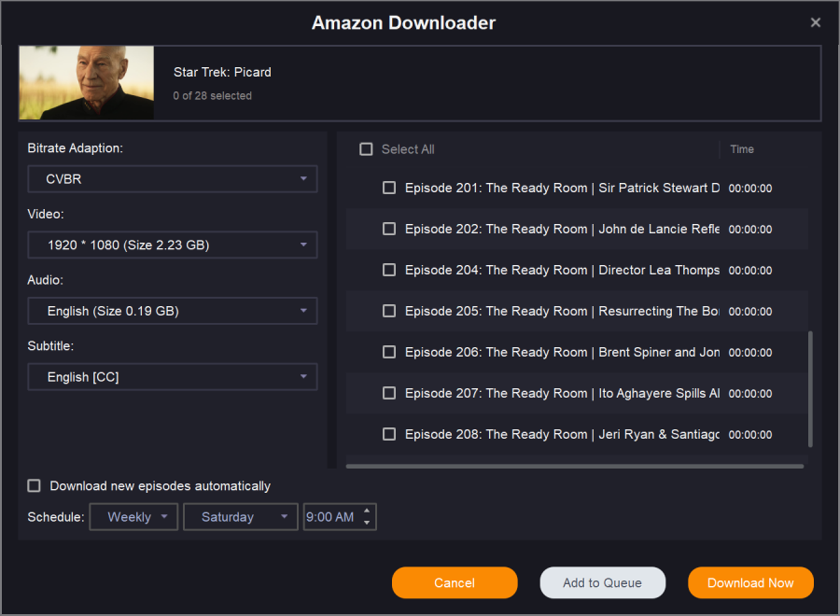
Task: Select Episode 201 title text
Action: click(562, 188)
